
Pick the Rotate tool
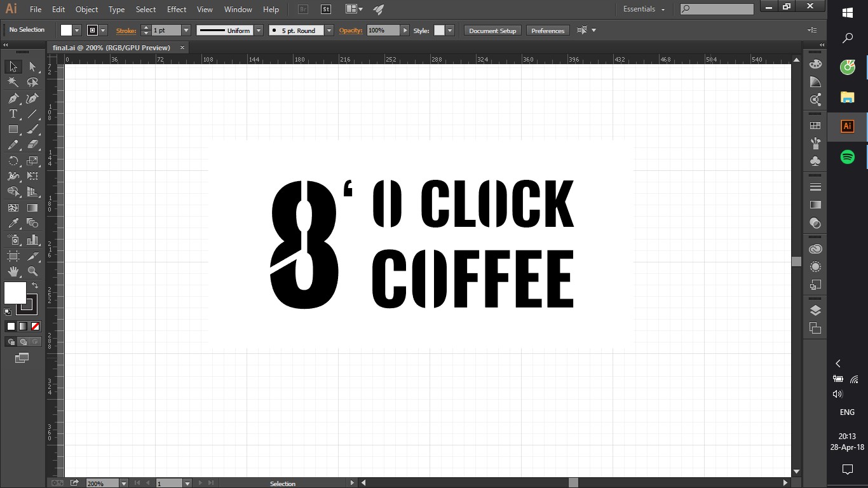13,161
